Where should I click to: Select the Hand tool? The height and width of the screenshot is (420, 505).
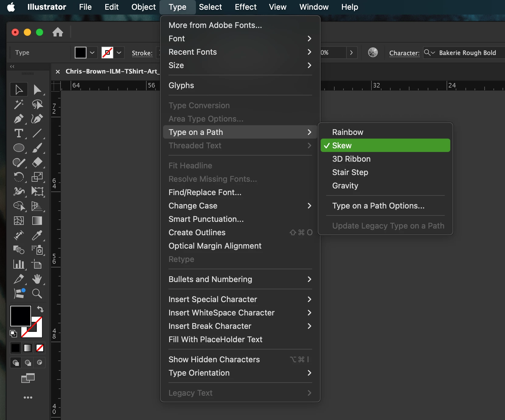click(x=37, y=279)
